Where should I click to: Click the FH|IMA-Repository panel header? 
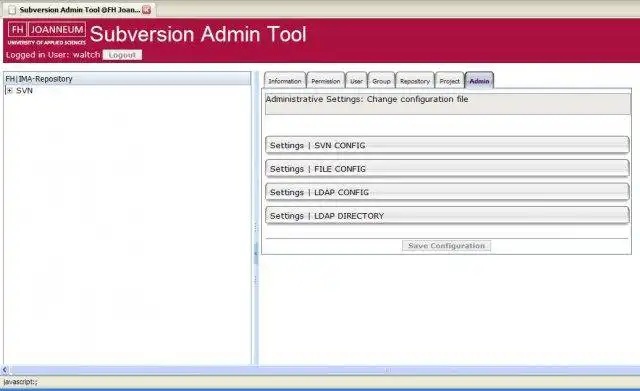pos(127,79)
